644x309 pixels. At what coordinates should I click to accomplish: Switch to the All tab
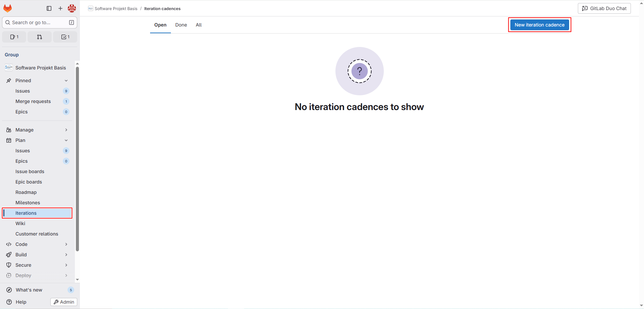[x=199, y=25]
